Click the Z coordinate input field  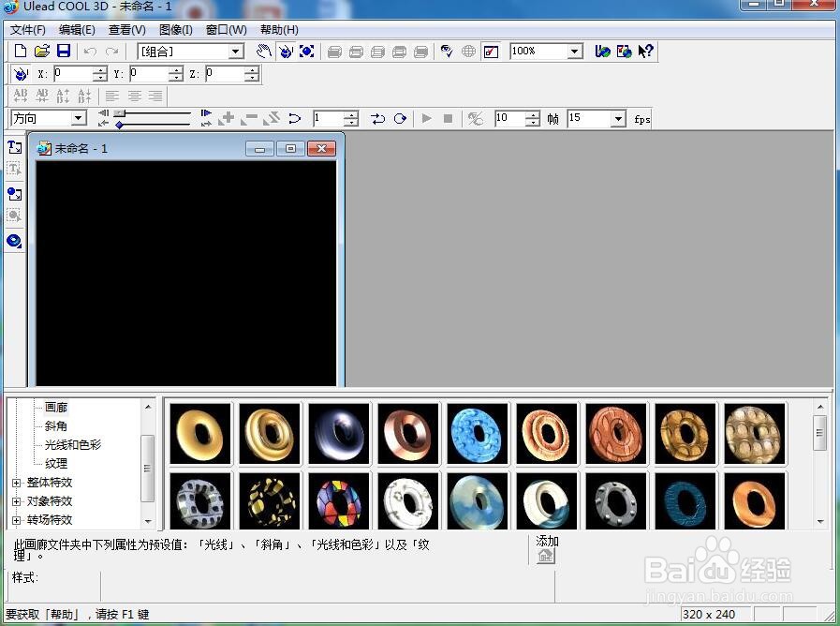(225, 74)
